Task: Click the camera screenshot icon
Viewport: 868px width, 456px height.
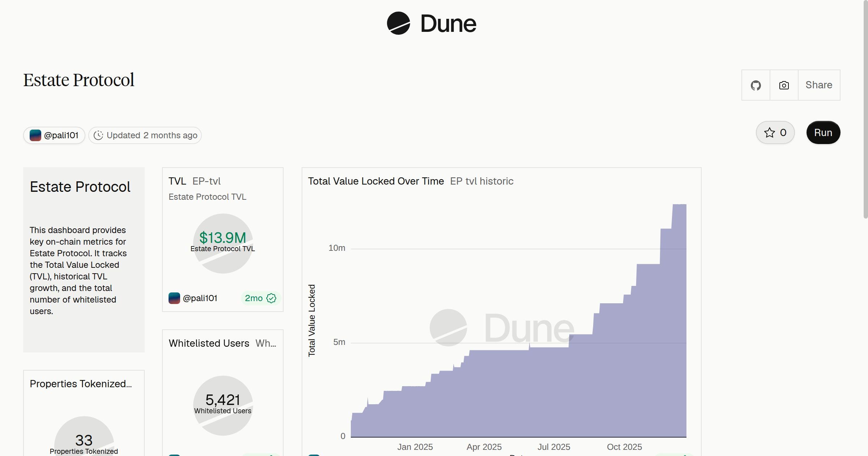Action: pos(784,85)
